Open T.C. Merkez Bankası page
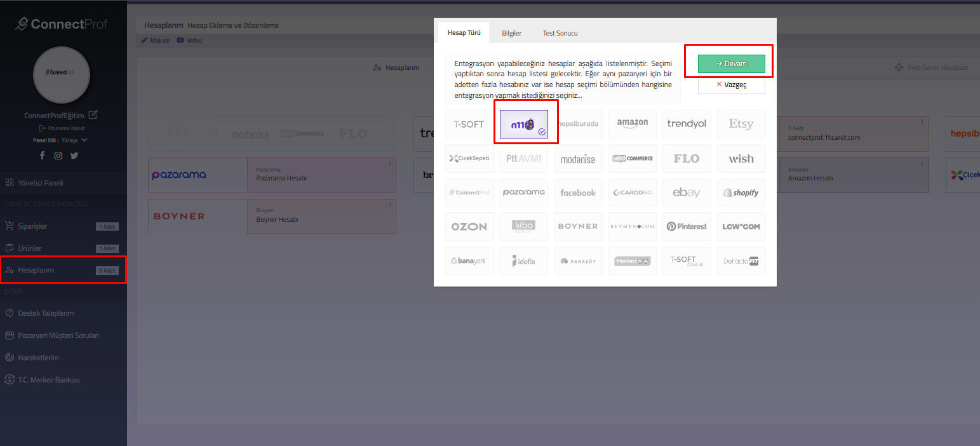The height and width of the screenshot is (446, 980). coord(64,380)
